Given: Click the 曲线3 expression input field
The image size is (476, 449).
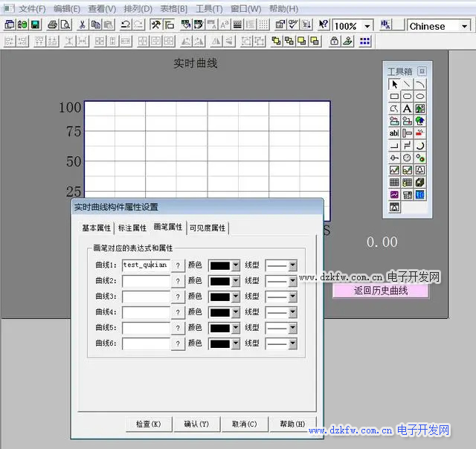Looking at the screenshot, I should [146, 297].
